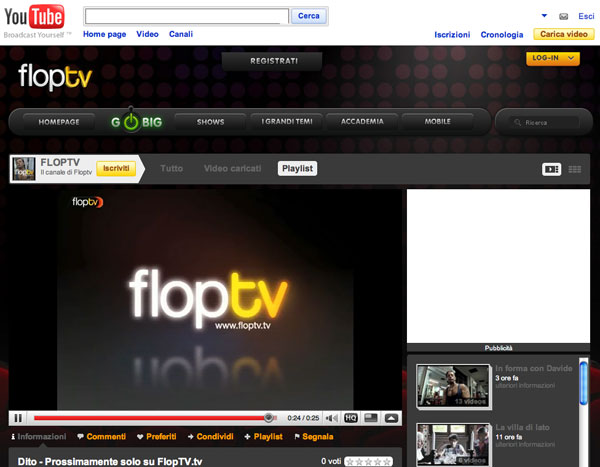The height and width of the screenshot is (467, 600).
Task: Click the FLOPTV channel avatar
Action: click(24, 169)
